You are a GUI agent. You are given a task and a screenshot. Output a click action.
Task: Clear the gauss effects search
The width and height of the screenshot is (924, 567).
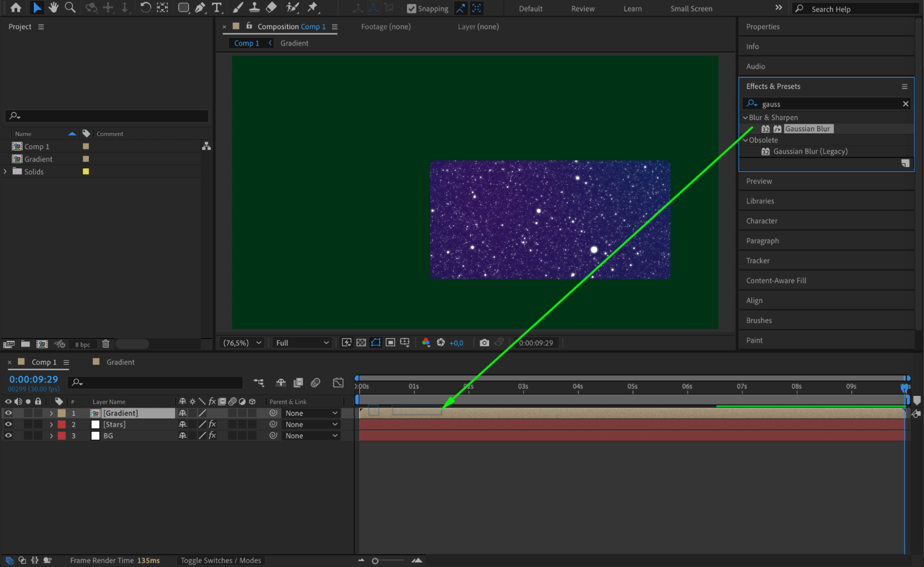click(906, 104)
